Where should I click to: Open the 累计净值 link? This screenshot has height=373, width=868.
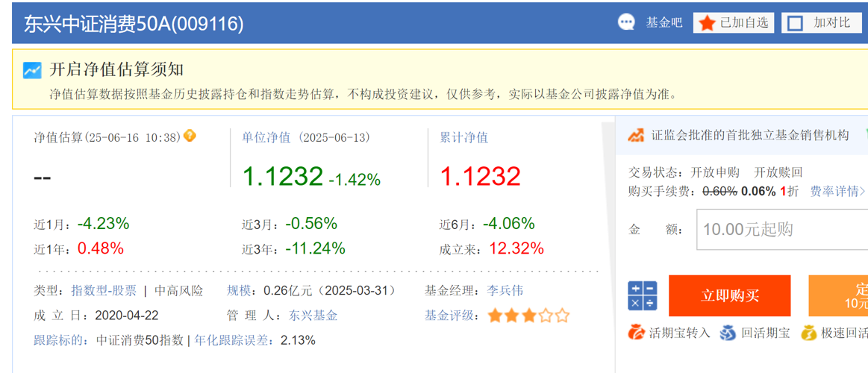(464, 137)
